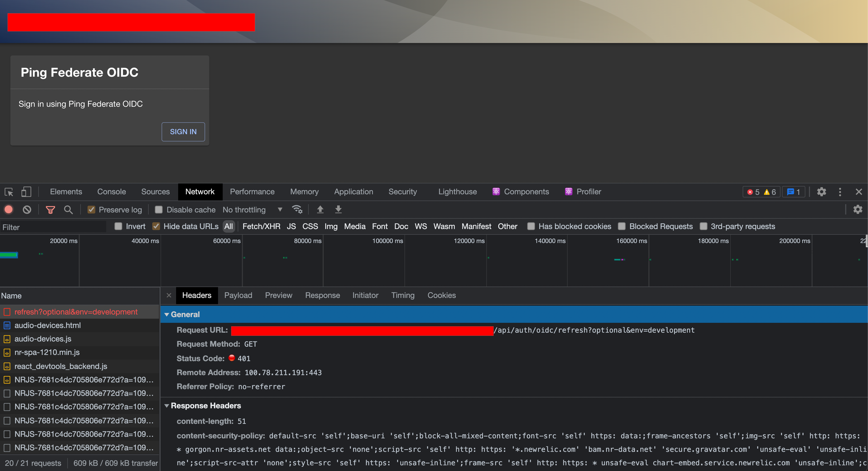Viewport: 868px width, 471px height.
Task: Click the warnings count badge showing 6
Action: [x=770, y=192]
